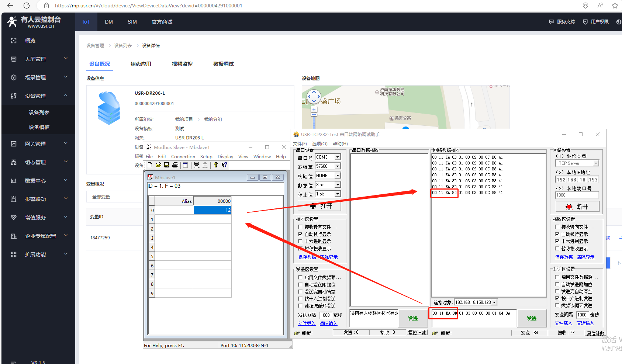Screen dimensions: 622x364
Task: Open the TCP Server protocol type dropdown
Action: (x=596, y=163)
